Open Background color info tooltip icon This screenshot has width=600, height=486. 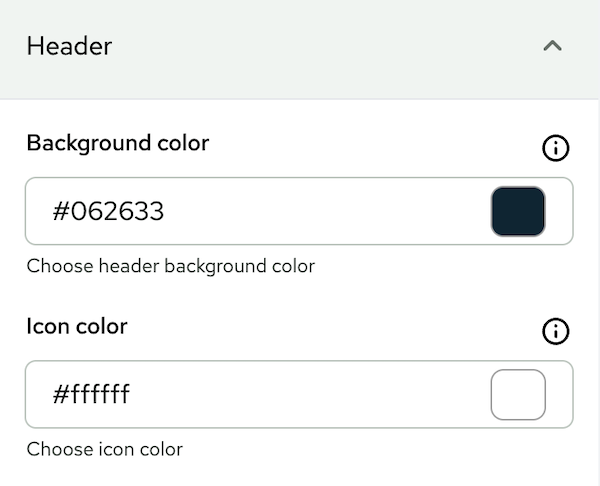555,149
